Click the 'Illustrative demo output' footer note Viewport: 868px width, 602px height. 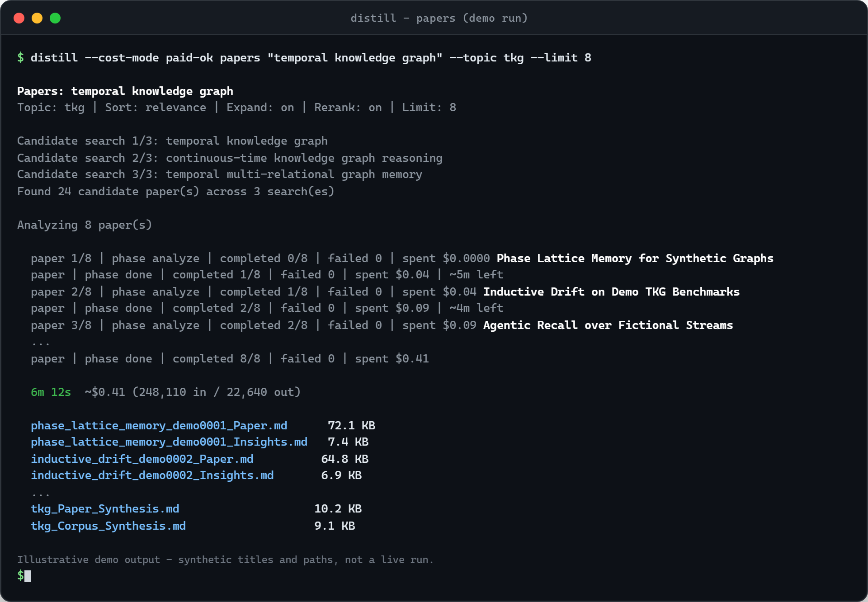[225, 560]
